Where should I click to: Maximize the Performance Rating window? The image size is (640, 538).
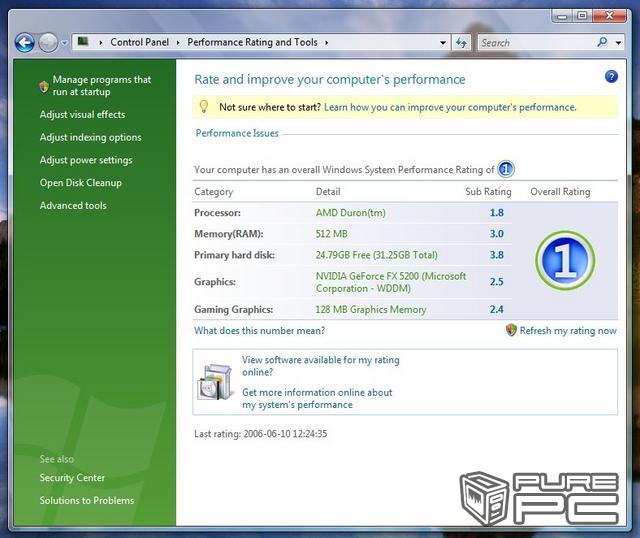(x=582, y=16)
